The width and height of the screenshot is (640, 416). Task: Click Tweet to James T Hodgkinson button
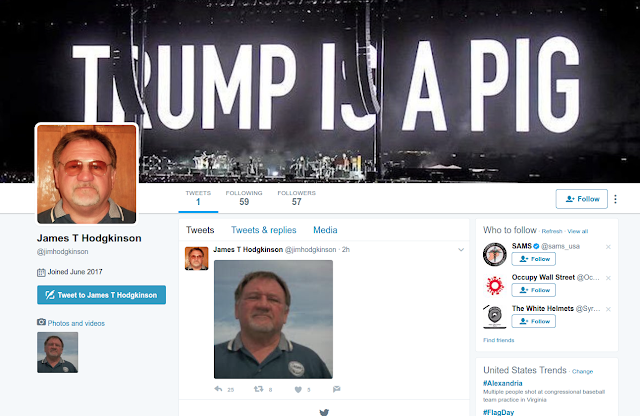click(x=101, y=295)
